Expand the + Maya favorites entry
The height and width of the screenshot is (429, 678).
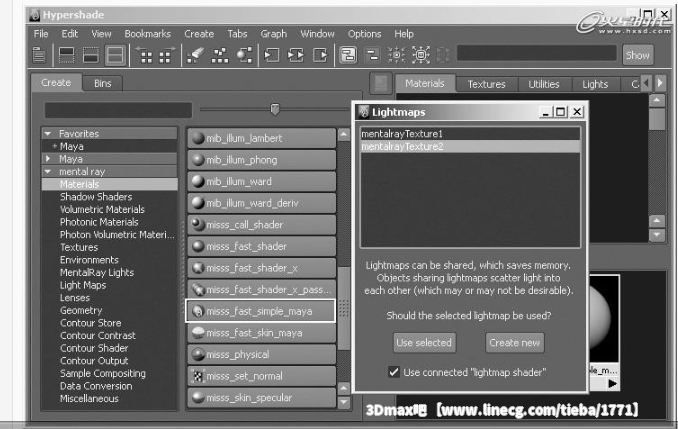pos(54,146)
